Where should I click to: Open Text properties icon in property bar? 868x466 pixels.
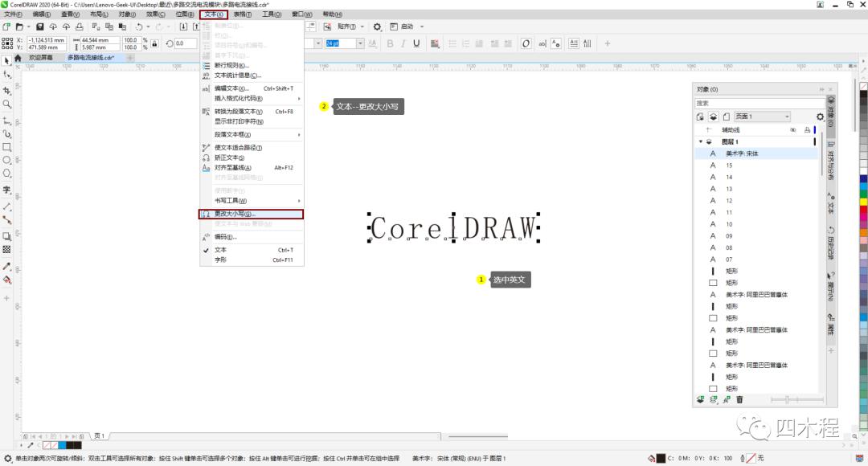(x=556, y=43)
